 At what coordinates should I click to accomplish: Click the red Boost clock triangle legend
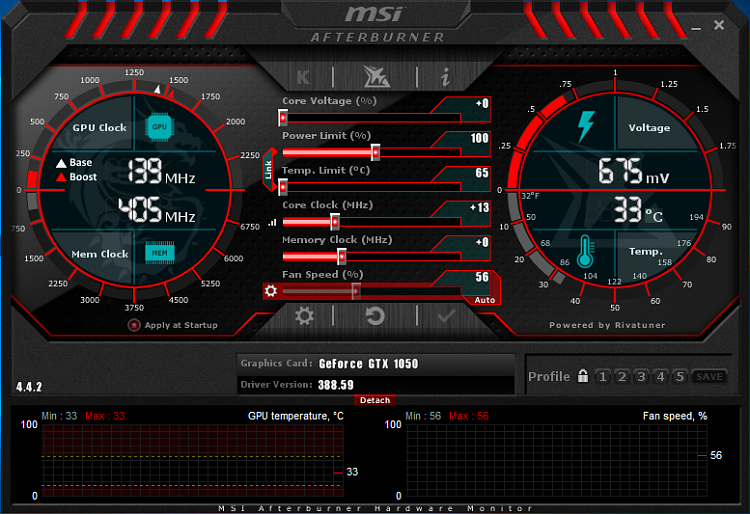coord(61,177)
